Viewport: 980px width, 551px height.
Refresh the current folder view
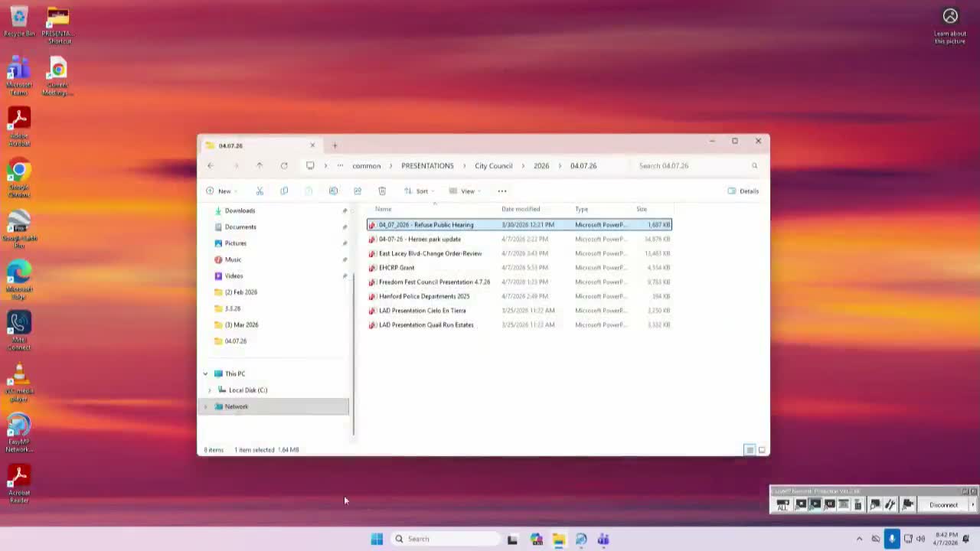(x=284, y=166)
